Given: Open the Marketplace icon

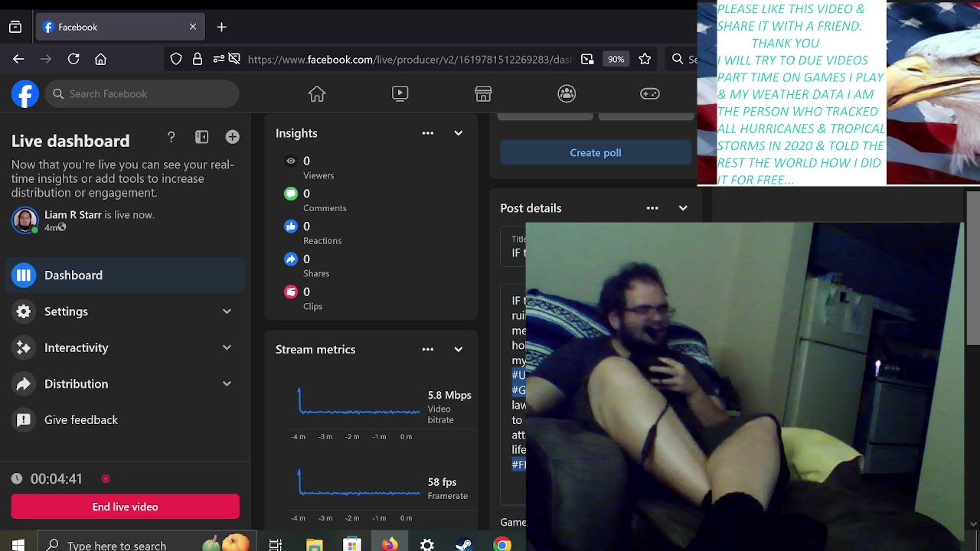Looking at the screenshot, I should [x=483, y=93].
